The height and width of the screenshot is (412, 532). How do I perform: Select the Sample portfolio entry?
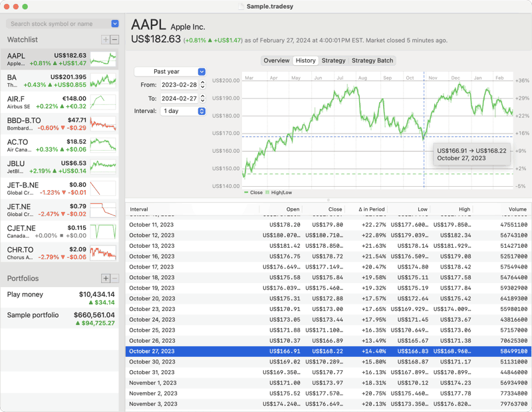click(x=60, y=319)
